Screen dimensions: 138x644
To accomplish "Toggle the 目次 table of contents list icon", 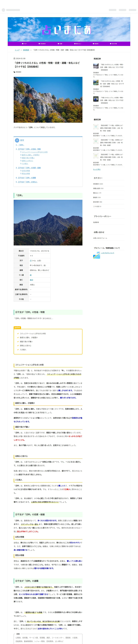I will [x=17, y=140].
